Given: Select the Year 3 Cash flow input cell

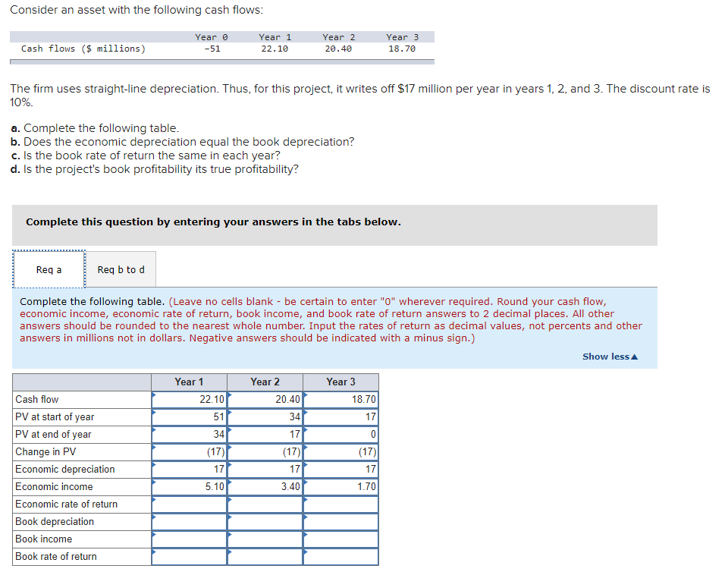Looking at the screenshot, I should [340, 399].
